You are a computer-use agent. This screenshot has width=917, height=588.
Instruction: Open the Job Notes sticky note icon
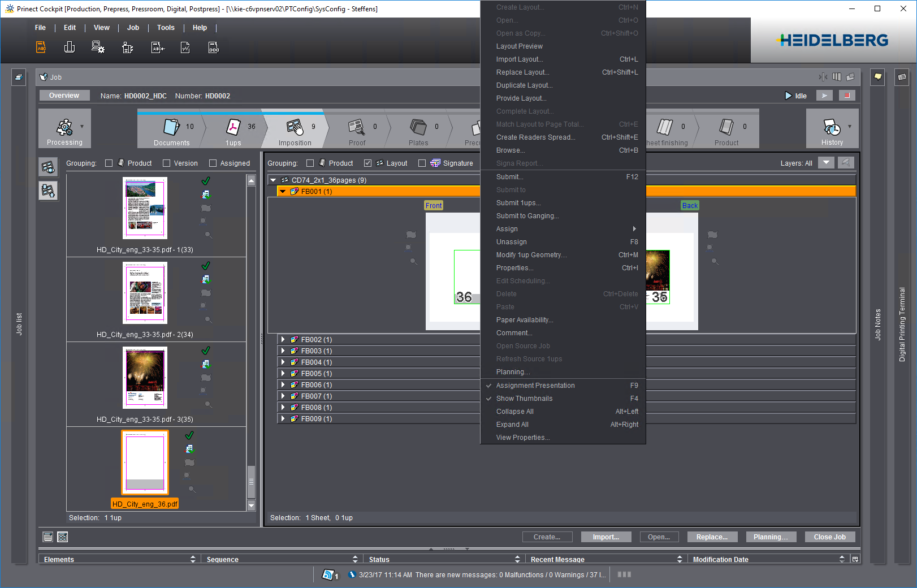(877, 77)
